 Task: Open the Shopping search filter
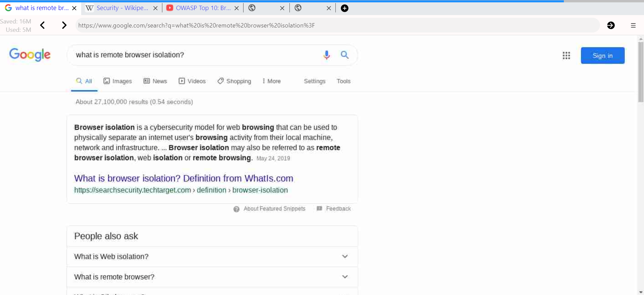[234, 81]
